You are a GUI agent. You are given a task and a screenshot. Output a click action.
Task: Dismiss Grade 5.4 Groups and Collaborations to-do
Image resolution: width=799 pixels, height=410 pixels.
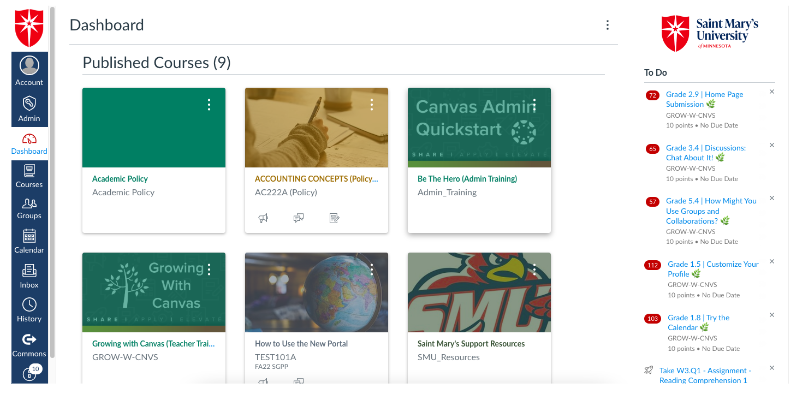[771, 198]
